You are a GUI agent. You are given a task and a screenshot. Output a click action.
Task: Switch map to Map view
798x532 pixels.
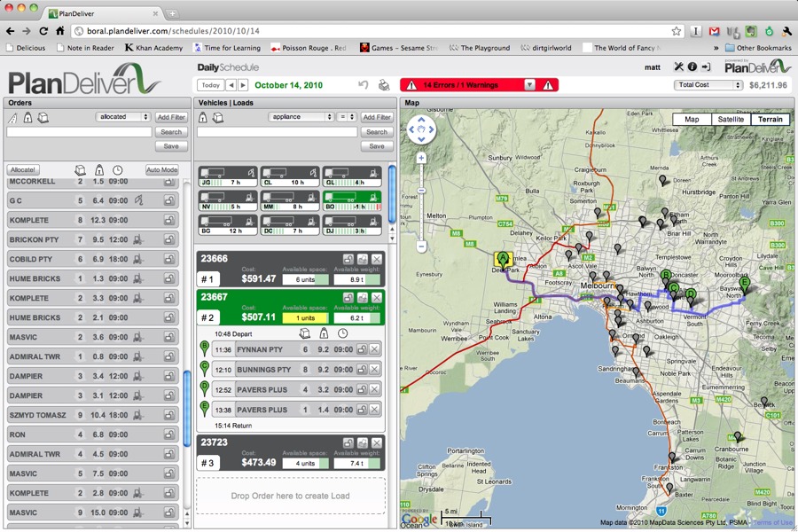[692, 119]
